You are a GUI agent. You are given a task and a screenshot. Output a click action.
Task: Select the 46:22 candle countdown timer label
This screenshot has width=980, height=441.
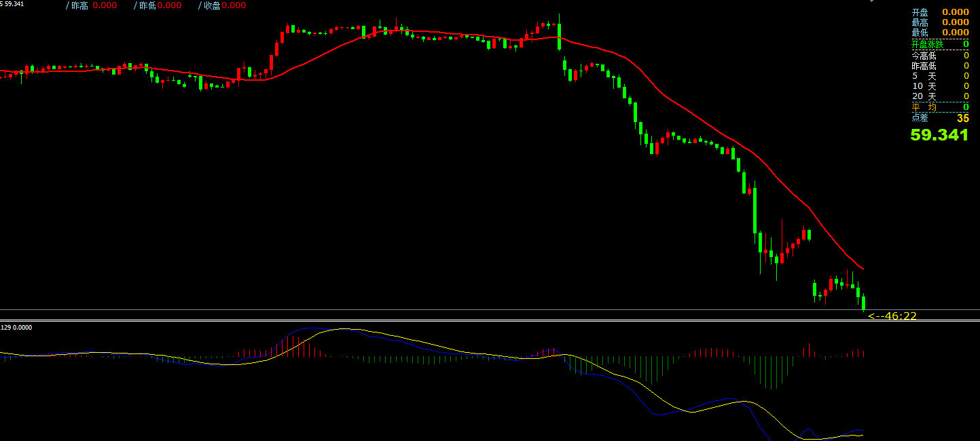point(892,315)
